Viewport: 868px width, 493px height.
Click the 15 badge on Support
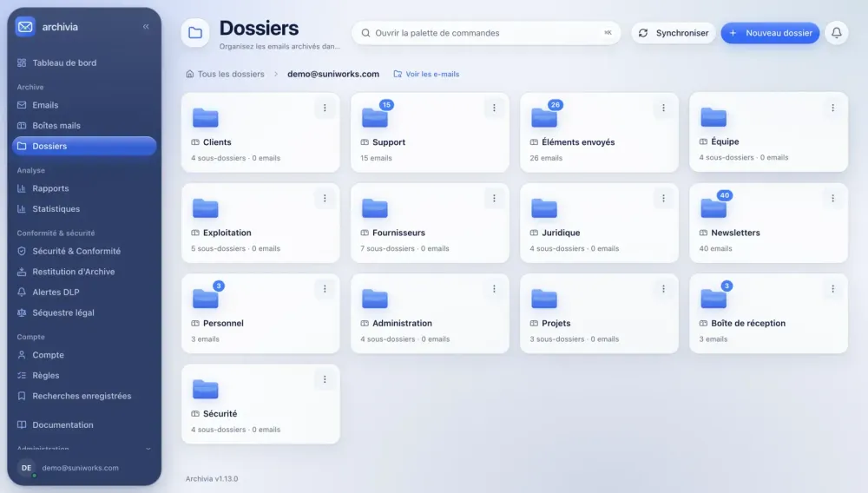pos(386,104)
